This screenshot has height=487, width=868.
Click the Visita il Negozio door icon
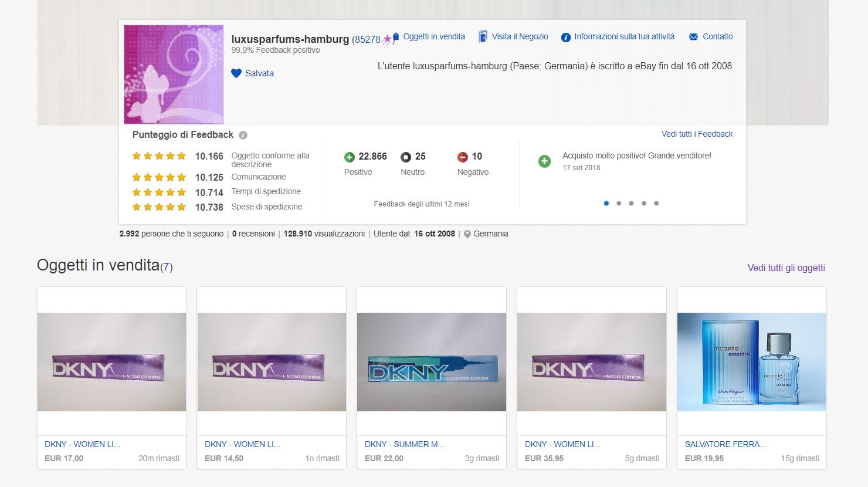coord(483,37)
